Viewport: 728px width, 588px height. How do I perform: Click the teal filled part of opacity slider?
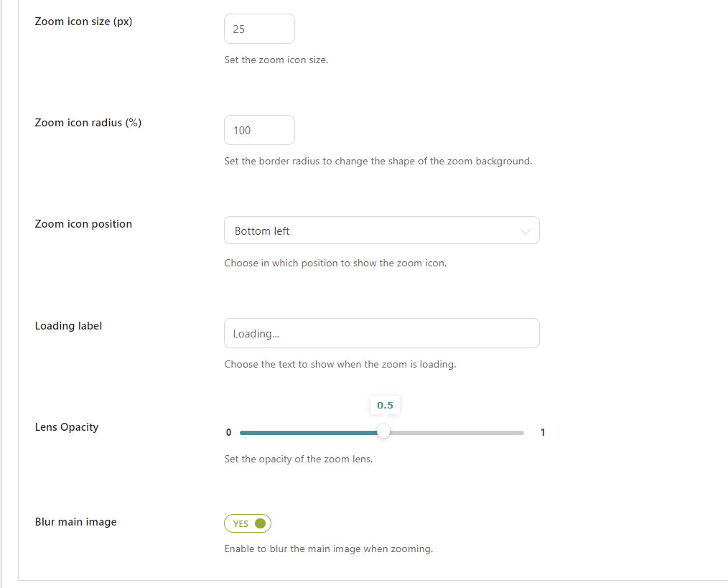(309, 432)
